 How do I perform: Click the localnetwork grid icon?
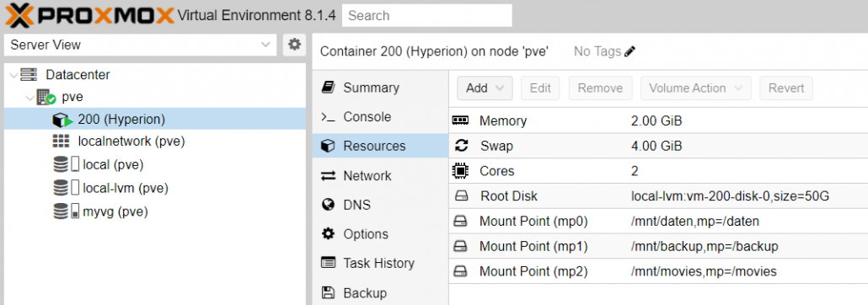[61, 142]
